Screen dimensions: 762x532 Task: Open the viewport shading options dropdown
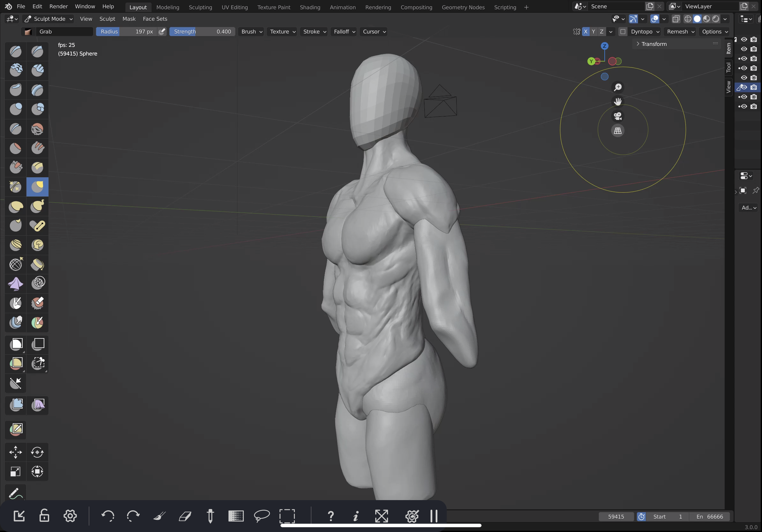coord(725,19)
